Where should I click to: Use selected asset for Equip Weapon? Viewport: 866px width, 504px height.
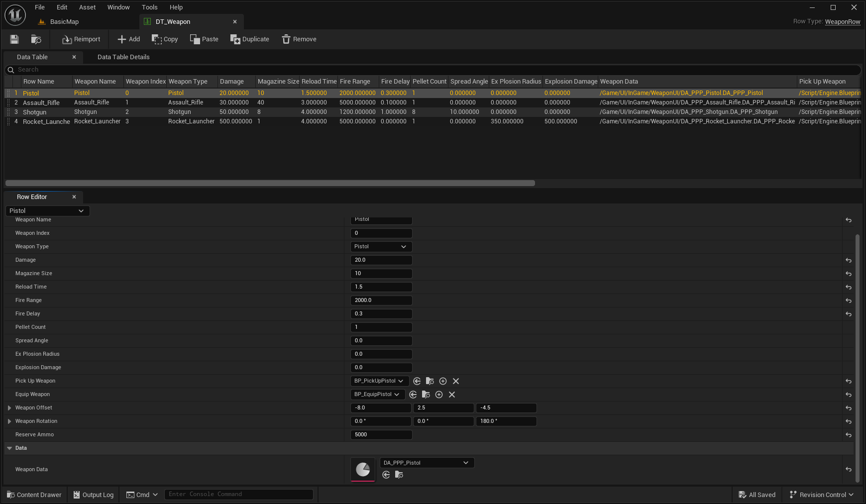[413, 395]
